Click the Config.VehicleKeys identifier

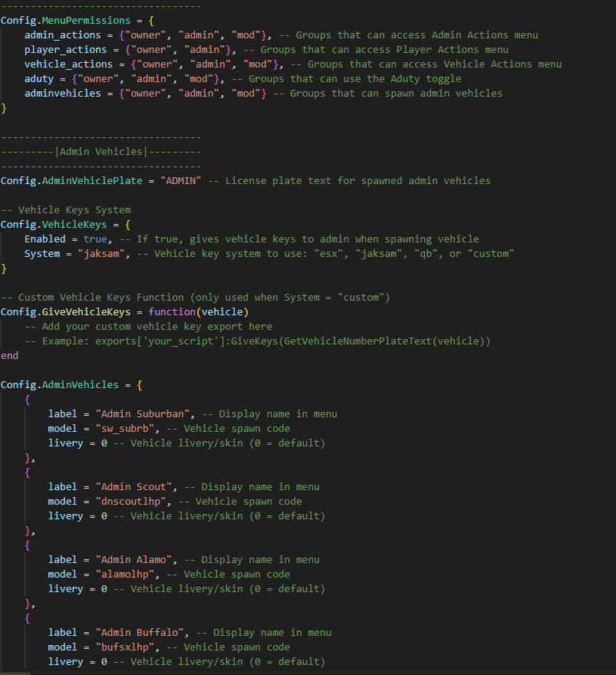[x=54, y=225]
